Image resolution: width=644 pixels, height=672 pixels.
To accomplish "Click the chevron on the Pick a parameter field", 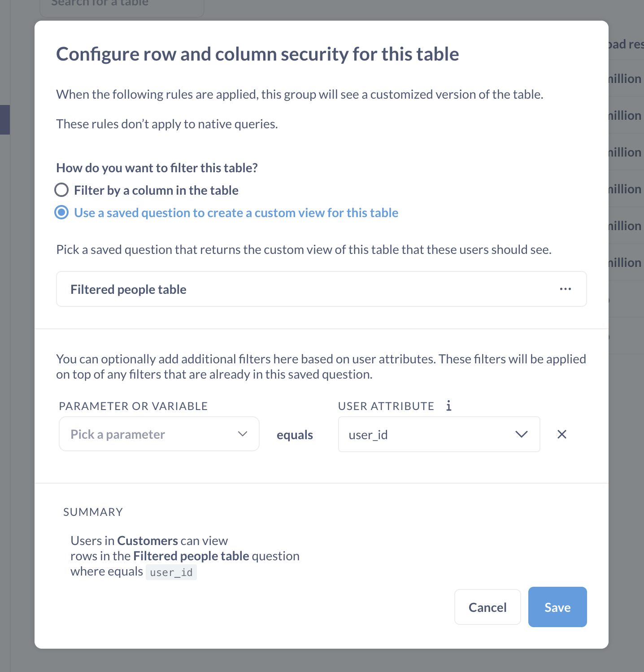I will 242,434.
